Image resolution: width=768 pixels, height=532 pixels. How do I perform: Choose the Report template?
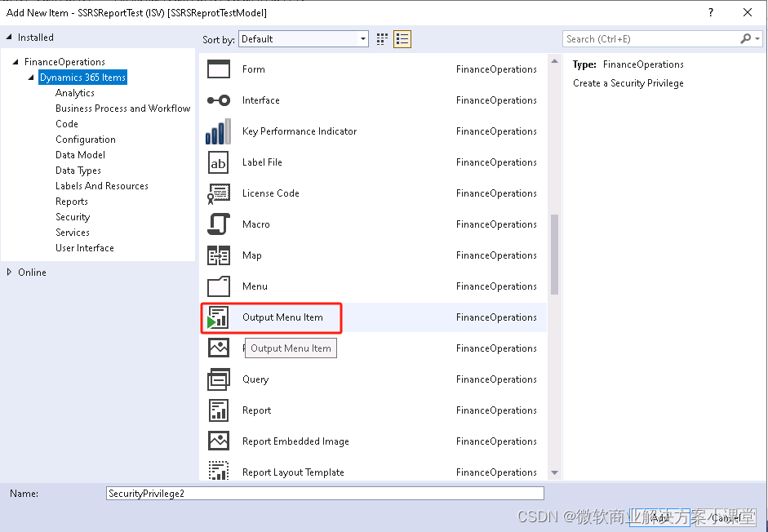tap(373, 410)
